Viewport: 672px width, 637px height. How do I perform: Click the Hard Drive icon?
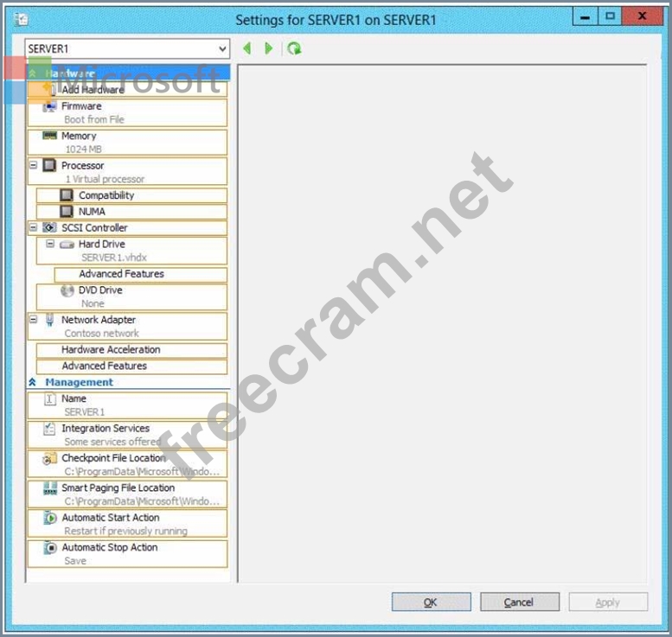tap(67, 245)
